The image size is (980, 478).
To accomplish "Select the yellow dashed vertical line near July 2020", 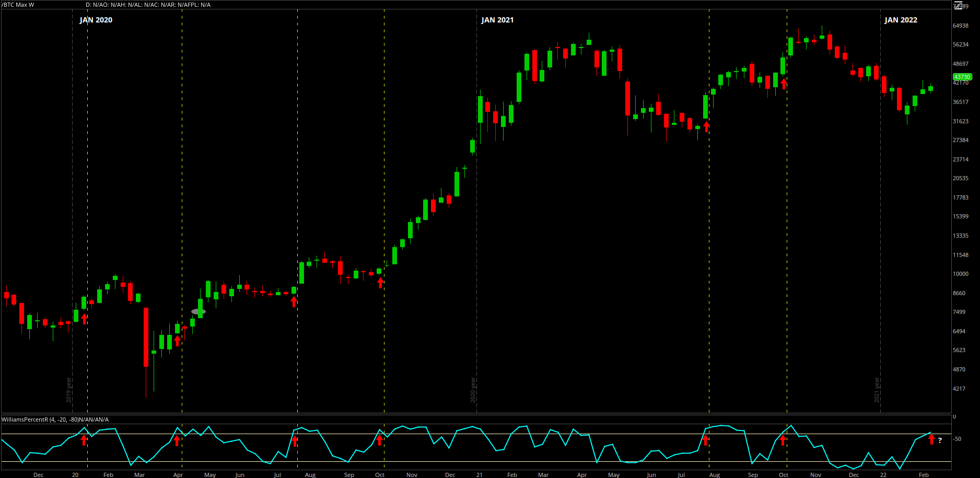I will click(297, 209).
